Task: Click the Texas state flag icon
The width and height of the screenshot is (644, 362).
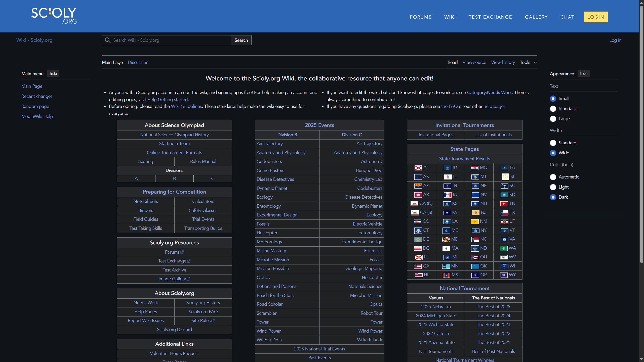Action: click(504, 213)
